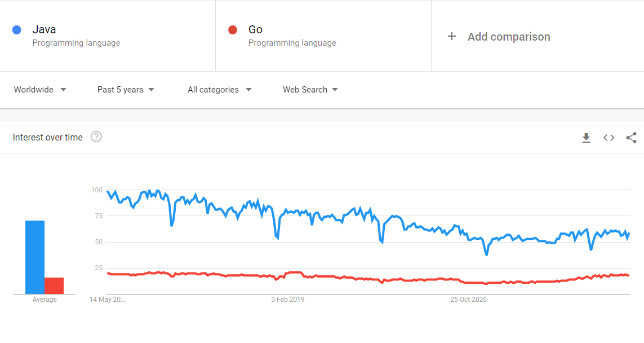Viewport: 644px width, 343px height.
Task: Open the Past 5 years dropdown
Action: tap(126, 90)
